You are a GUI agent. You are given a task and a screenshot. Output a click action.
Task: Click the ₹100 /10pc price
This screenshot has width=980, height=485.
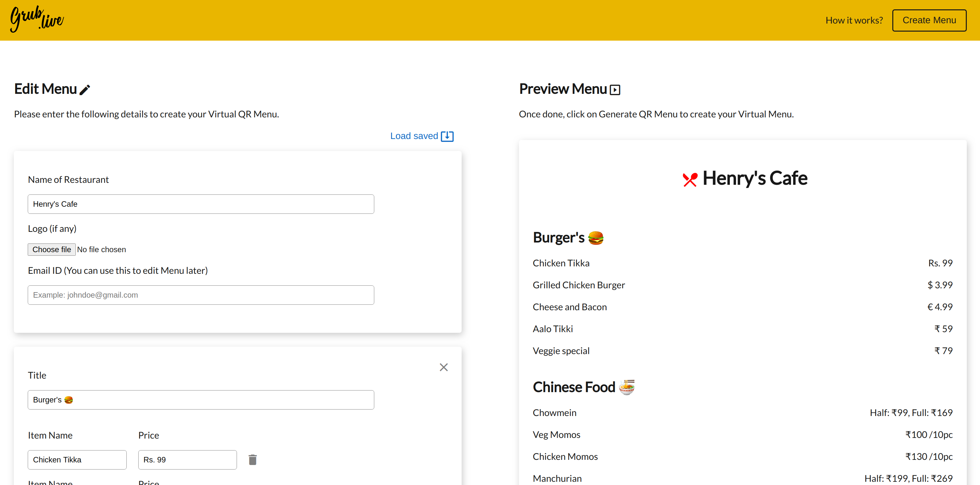[929, 435]
